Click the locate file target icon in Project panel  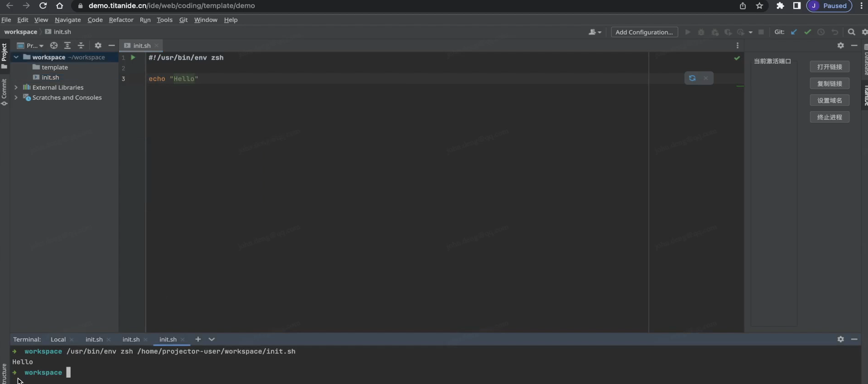(54, 46)
